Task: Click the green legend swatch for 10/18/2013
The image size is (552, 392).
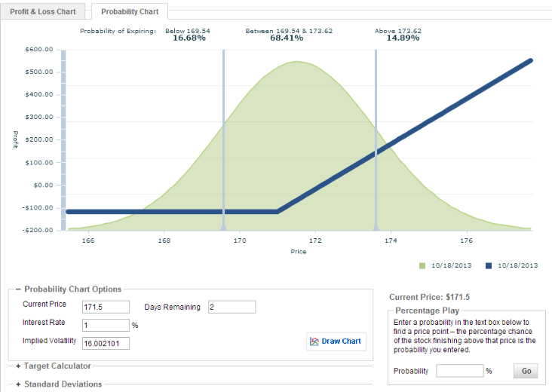Action: 422,265
